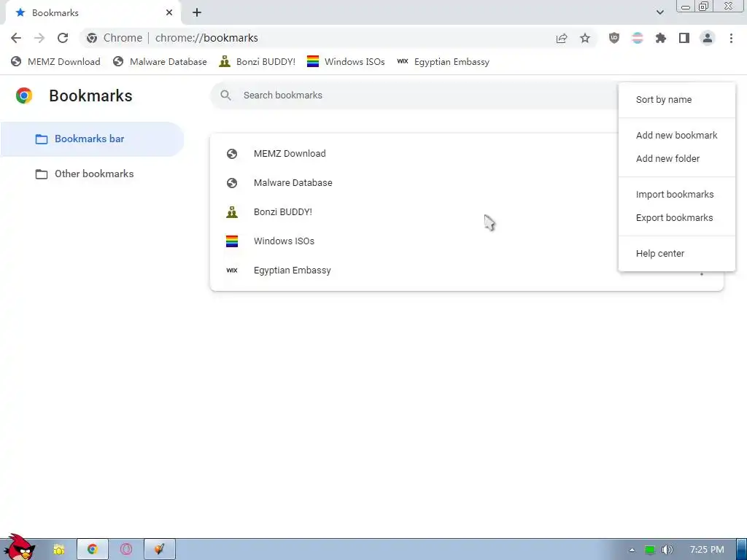
Task: Select MEMZ Download row in list
Action: (x=414, y=154)
